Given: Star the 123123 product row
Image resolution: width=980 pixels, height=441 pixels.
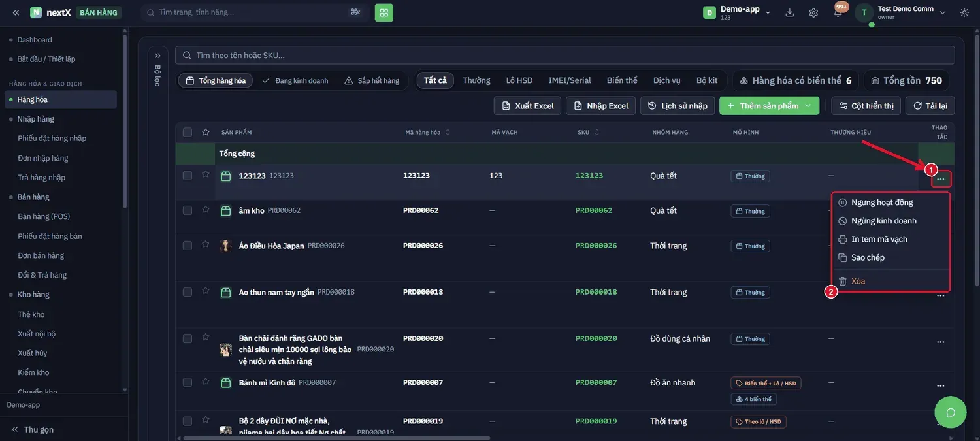Looking at the screenshot, I should tap(206, 174).
